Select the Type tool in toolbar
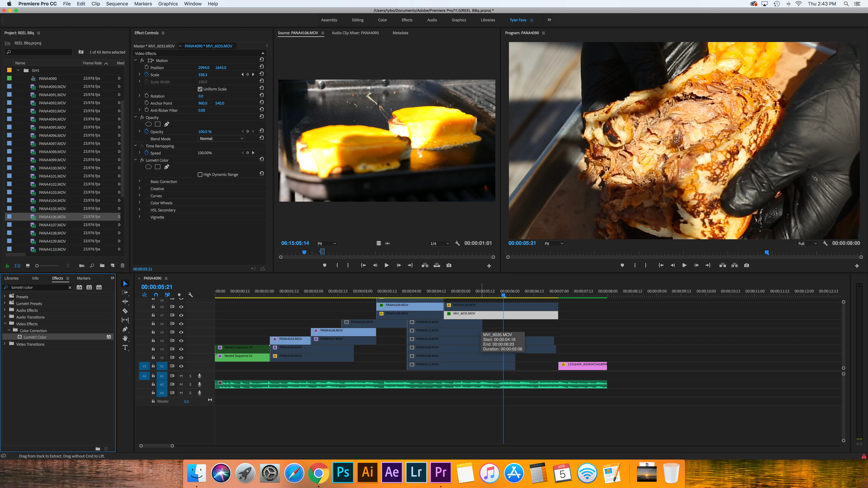This screenshot has width=868, height=488. [x=125, y=348]
